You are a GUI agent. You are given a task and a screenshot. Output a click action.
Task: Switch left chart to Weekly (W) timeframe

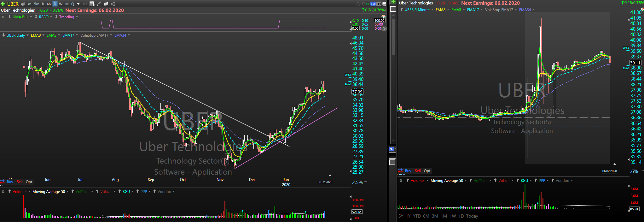point(61,4)
